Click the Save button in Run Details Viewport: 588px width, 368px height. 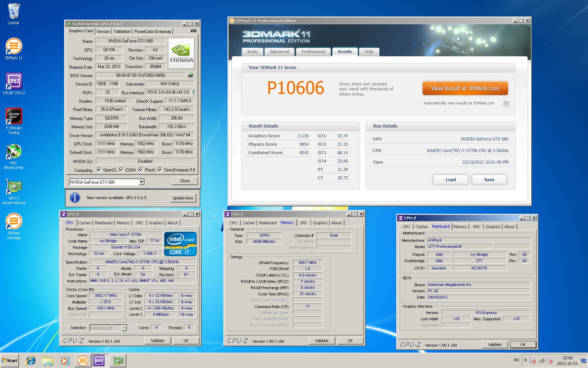(489, 180)
